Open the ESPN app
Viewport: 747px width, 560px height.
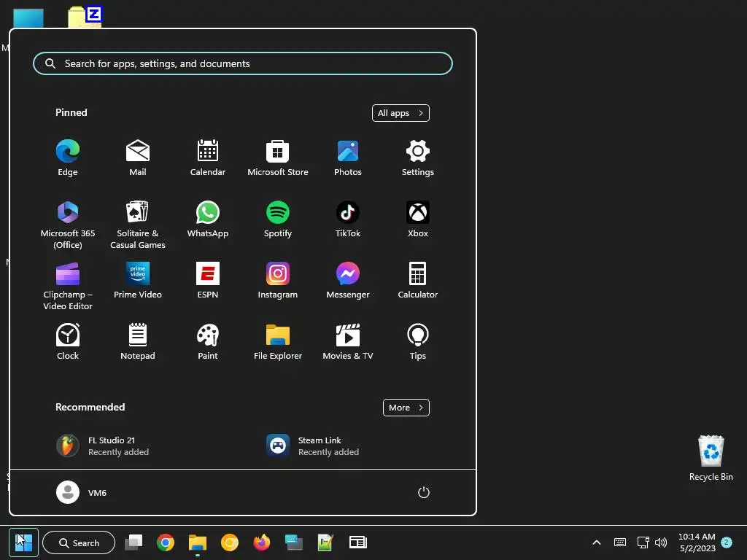[208, 281]
